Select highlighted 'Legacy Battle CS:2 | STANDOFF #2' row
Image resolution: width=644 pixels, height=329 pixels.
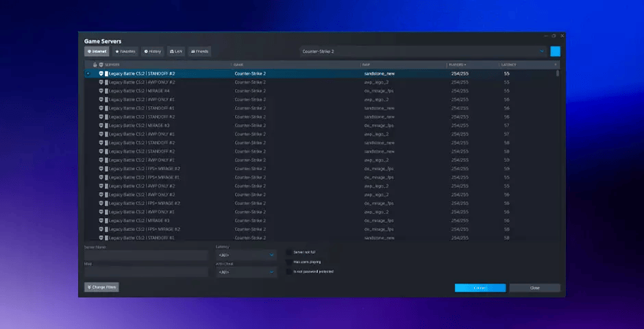(x=321, y=73)
